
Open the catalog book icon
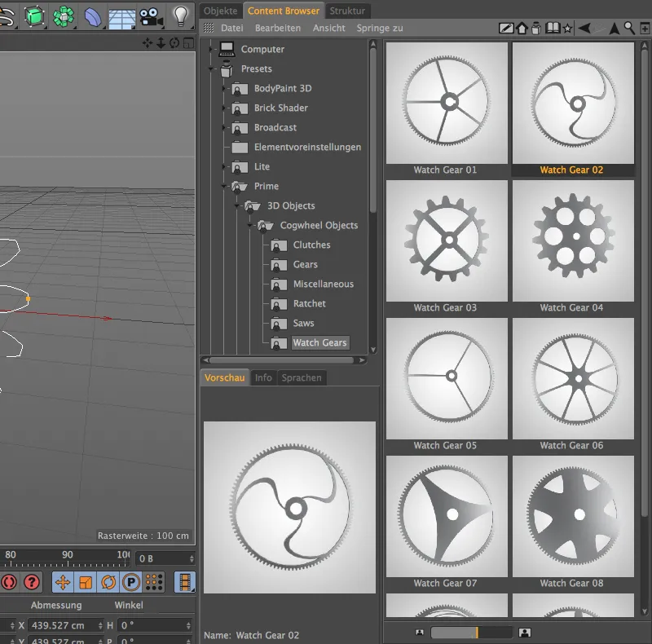click(553, 29)
